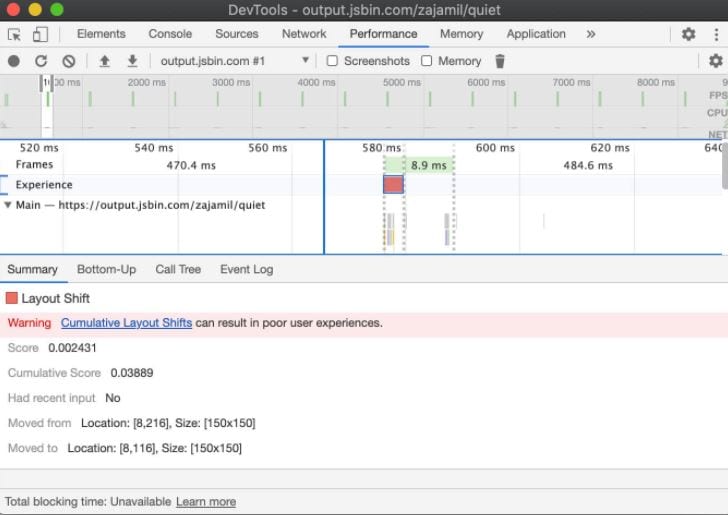Open the Call Tree tab
Screen dimensions: 728x515
point(178,269)
